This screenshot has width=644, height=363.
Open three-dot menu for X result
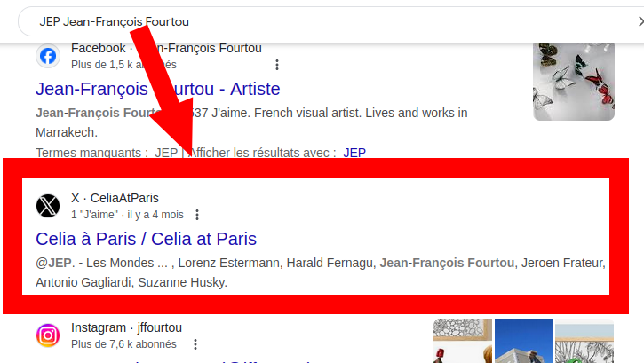[x=197, y=215]
